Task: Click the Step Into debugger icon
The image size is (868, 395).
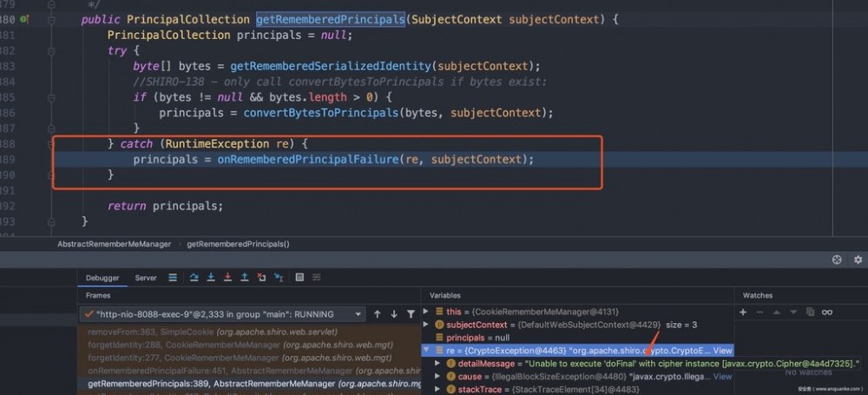Action: [x=211, y=278]
